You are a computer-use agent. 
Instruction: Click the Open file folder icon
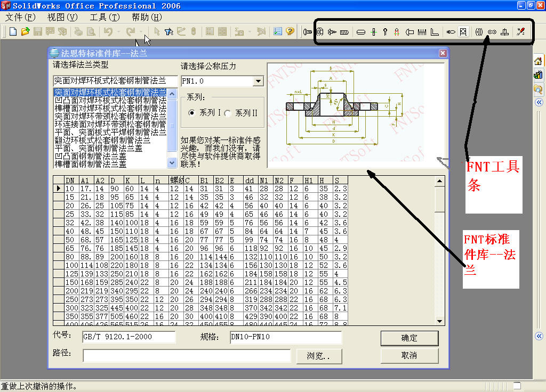point(25,31)
